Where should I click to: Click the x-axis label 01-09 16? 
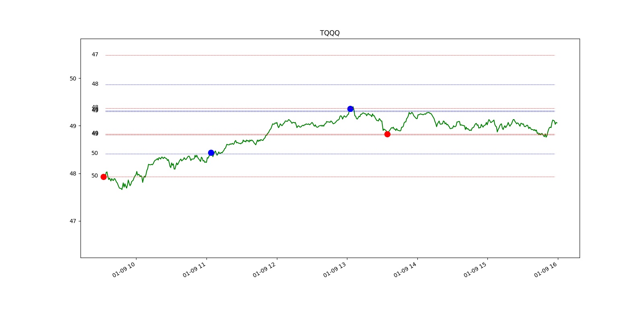click(546, 269)
